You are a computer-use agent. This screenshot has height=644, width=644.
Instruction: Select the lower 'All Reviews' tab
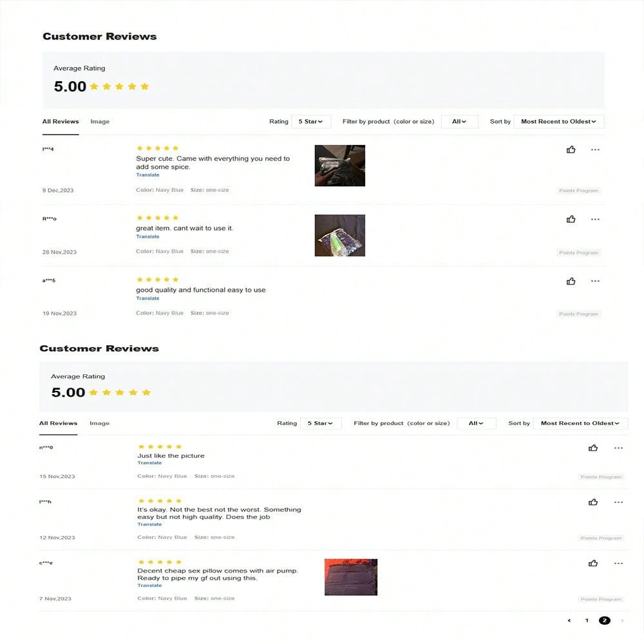tap(58, 423)
